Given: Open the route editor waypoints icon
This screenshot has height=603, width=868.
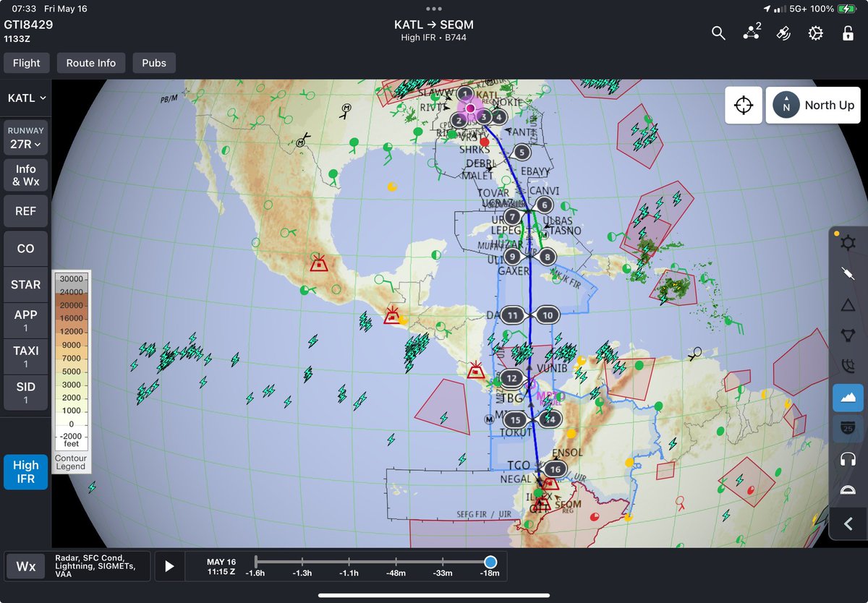Looking at the screenshot, I should click(x=751, y=33).
